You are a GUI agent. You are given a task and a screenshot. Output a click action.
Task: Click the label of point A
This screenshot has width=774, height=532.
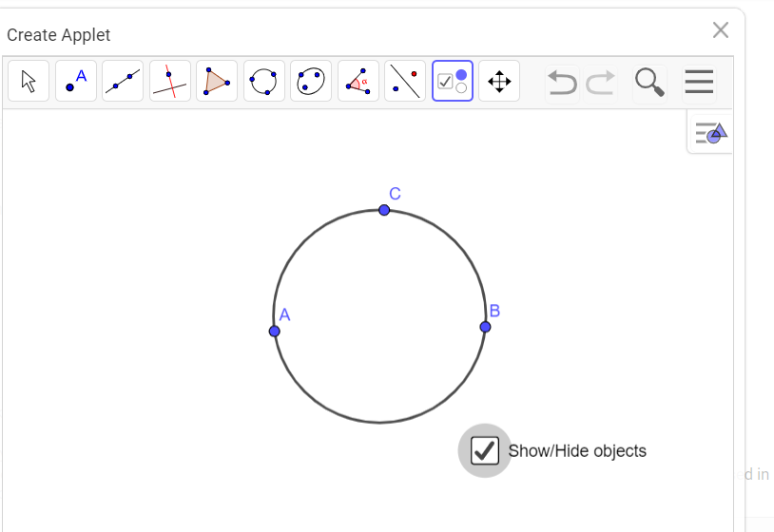click(x=285, y=314)
